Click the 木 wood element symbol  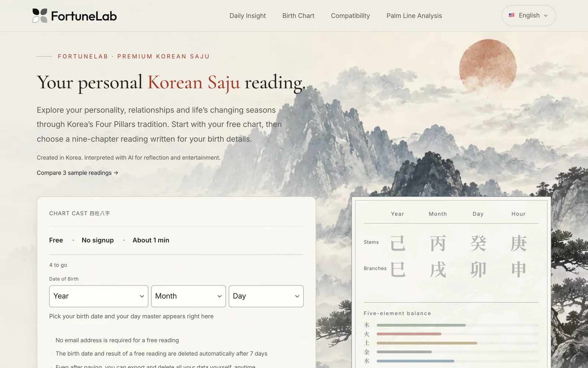366,325
